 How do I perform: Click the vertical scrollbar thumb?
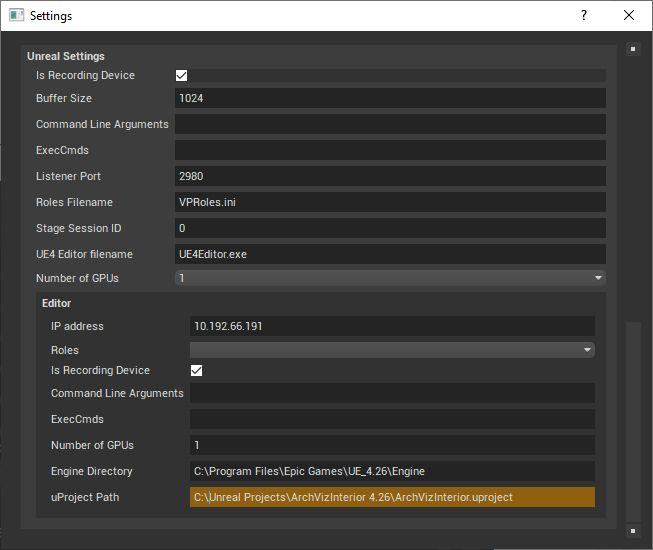click(632, 420)
